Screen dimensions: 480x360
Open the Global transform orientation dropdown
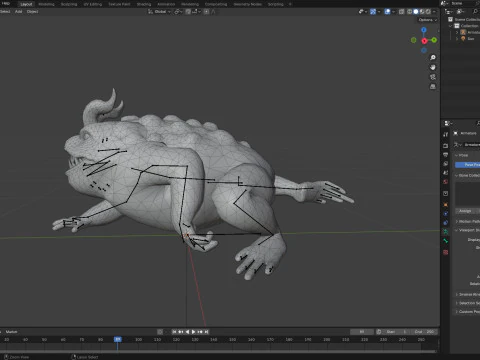(160, 12)
